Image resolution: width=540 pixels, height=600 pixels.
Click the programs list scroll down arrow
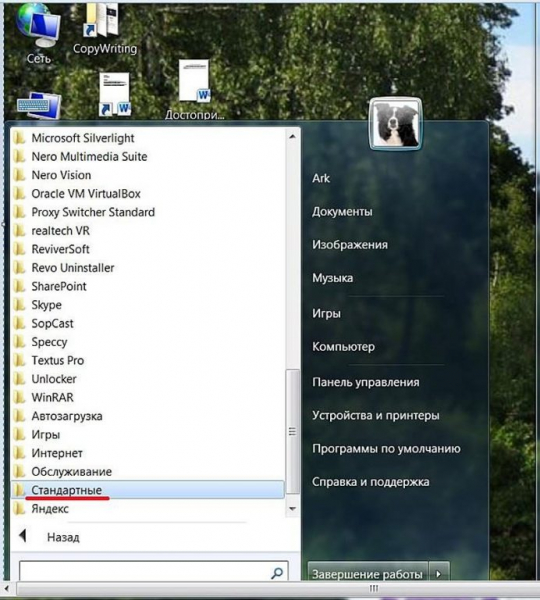(292, 509)
